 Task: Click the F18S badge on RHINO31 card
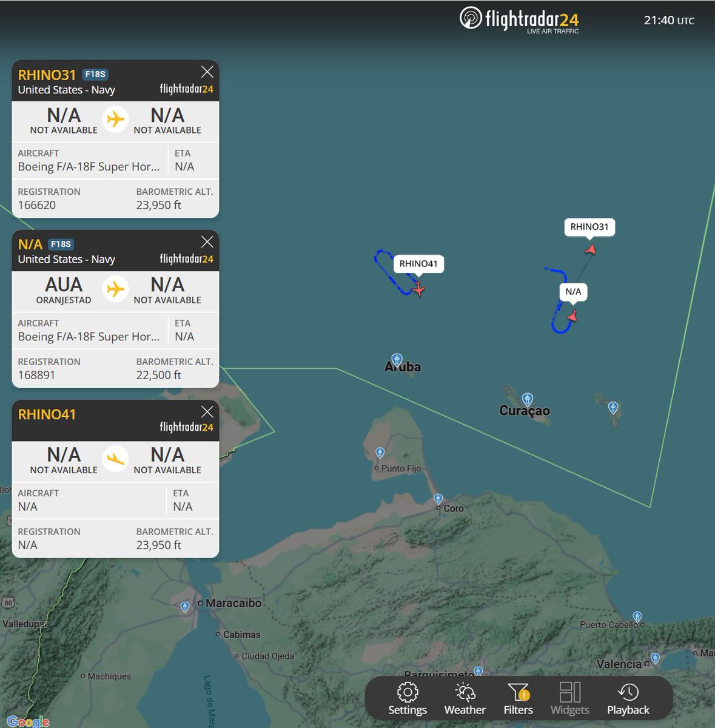(95, 74)
